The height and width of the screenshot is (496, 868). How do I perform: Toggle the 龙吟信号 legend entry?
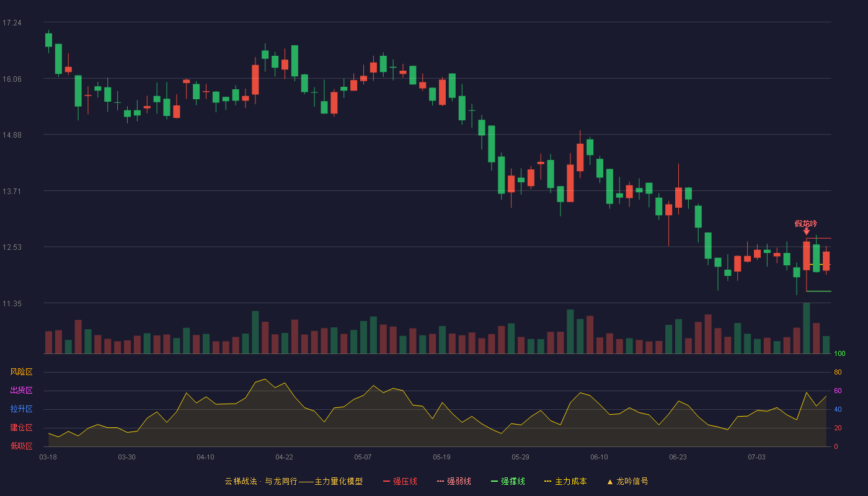(627, 481)
